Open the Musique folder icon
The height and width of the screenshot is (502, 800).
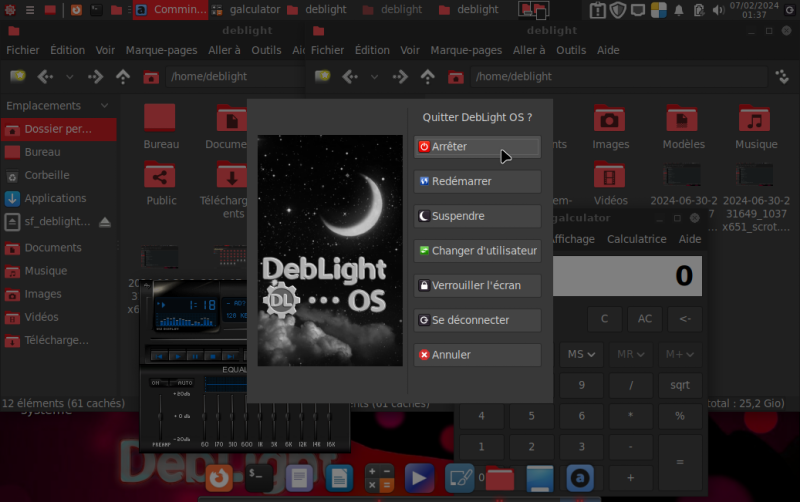click(x=755, y=120)
